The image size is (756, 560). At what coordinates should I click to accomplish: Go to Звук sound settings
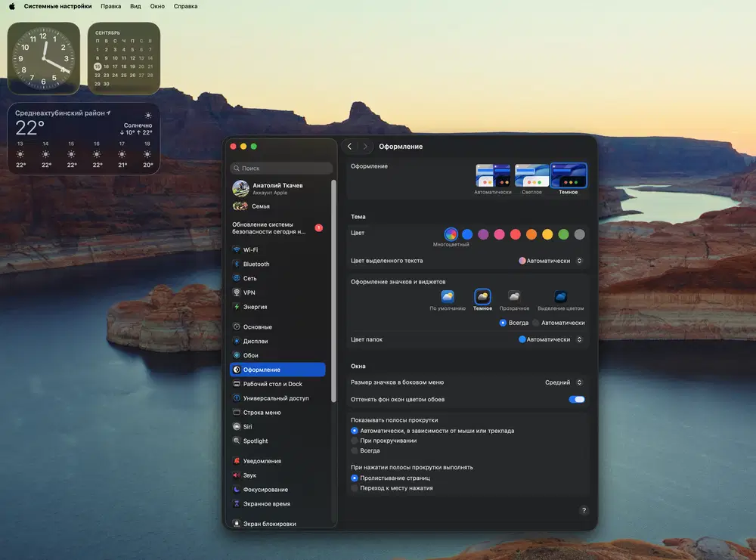click(x=277, y=475)
